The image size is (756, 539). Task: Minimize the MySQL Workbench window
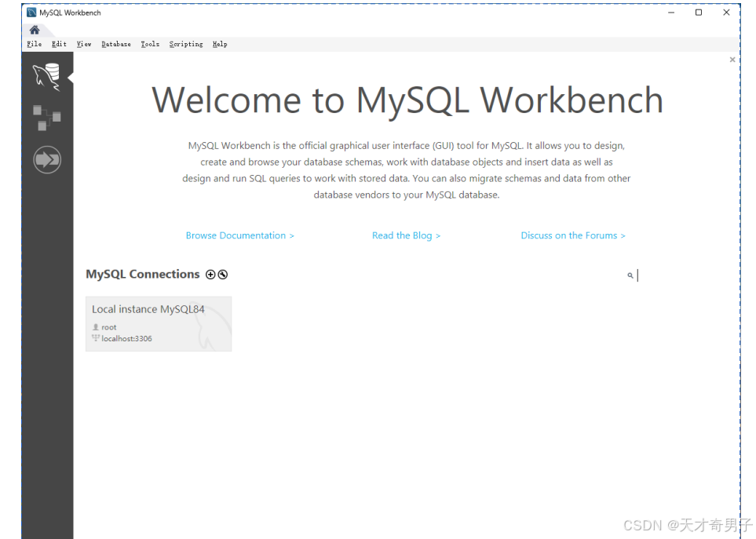tap(671, 13)
